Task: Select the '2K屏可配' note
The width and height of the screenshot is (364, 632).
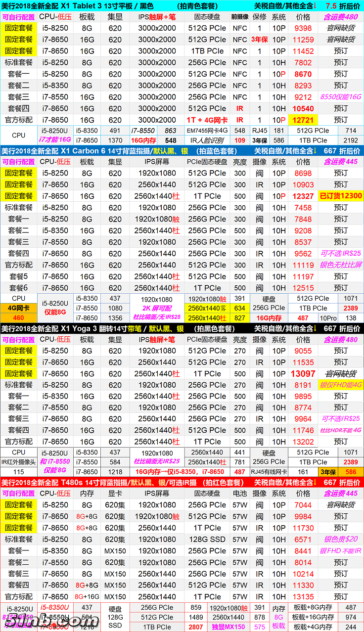Action: [x=157, y=308]
